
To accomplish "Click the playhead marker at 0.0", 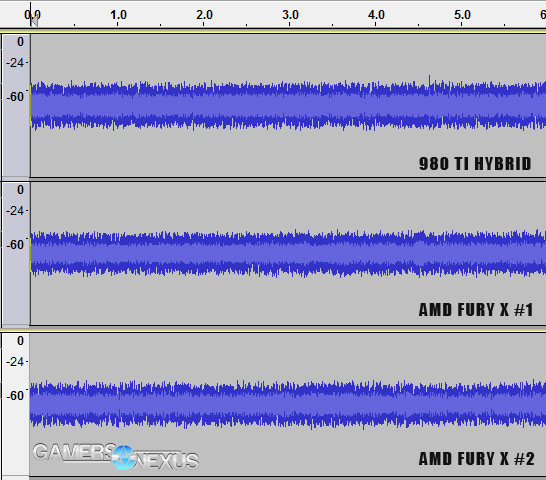I will pos(34,21).
